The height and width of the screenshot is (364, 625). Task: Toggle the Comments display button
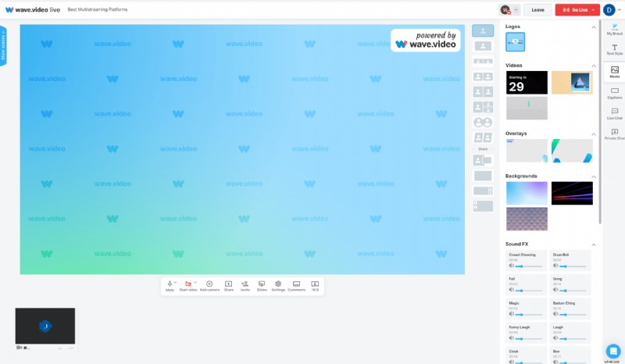(x=296, y=284)
